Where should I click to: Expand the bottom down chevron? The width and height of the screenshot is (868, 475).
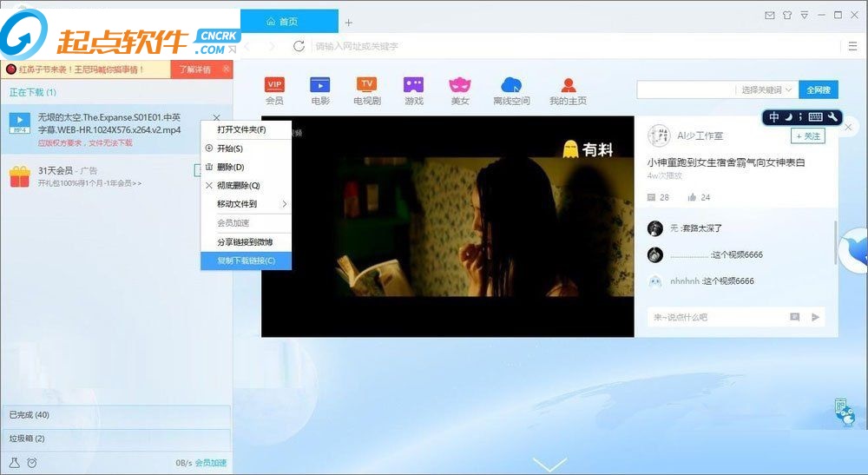point(549,464)
